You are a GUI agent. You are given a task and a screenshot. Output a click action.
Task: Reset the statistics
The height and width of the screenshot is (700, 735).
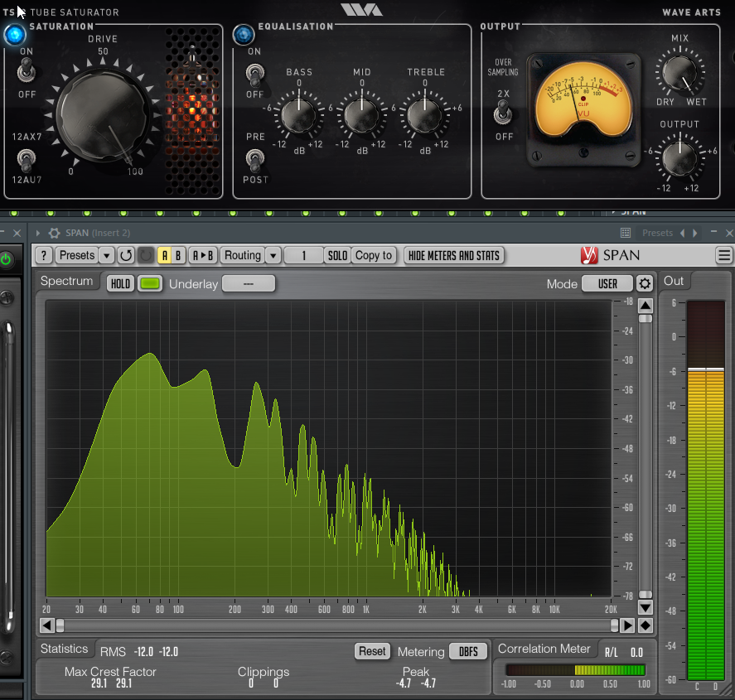coord(372,651)
